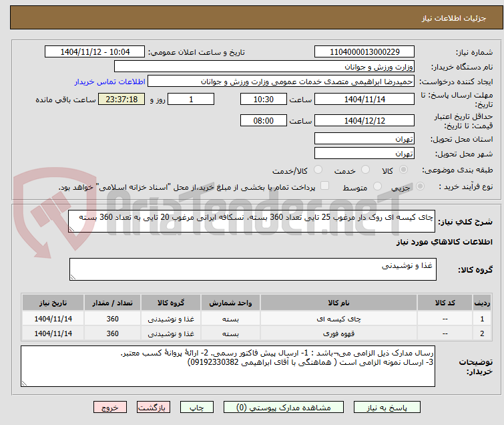Open 'مشاهده مدارک پیوستی (0)' attachments button
The width and height of the screenshot is (504, 425).
[284, 408]
